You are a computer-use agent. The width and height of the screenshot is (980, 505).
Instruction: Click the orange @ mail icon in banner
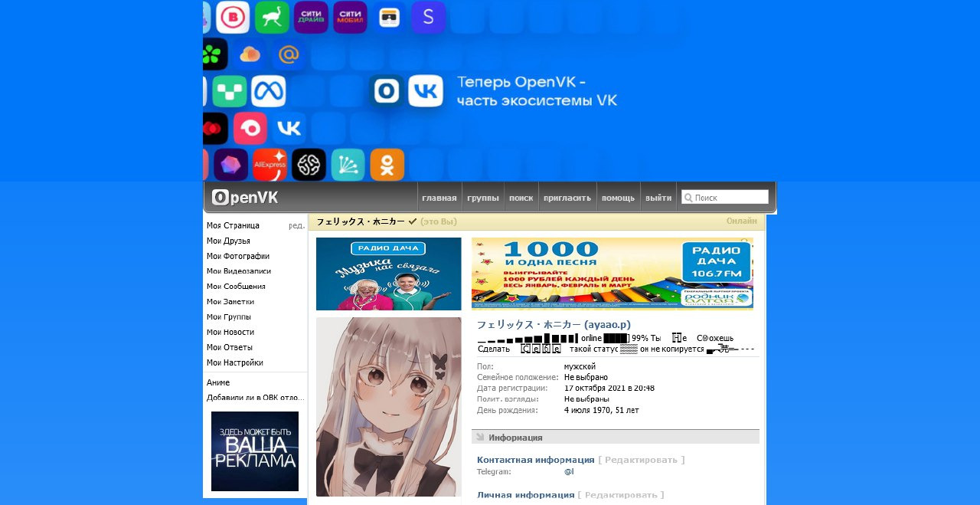pos(289,54)
